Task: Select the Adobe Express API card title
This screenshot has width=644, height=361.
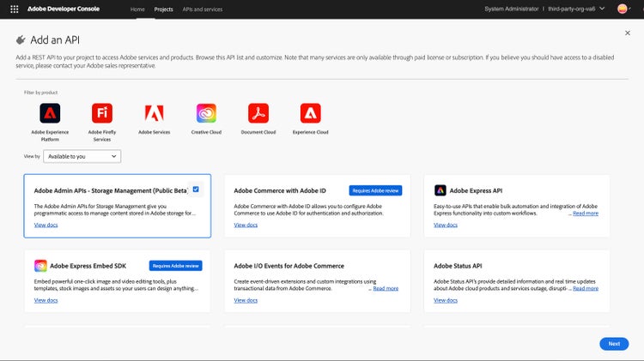Action: pos(476,190)
